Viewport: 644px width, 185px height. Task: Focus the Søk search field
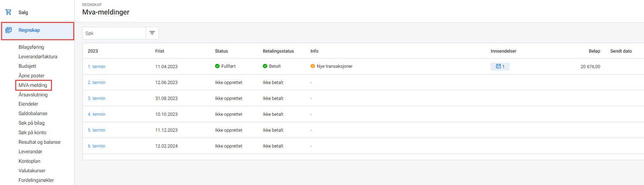(x=114, y=33)
